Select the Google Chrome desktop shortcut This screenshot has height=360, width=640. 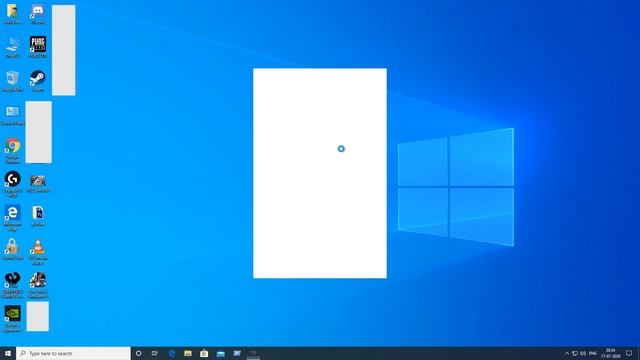click(12, 150)
